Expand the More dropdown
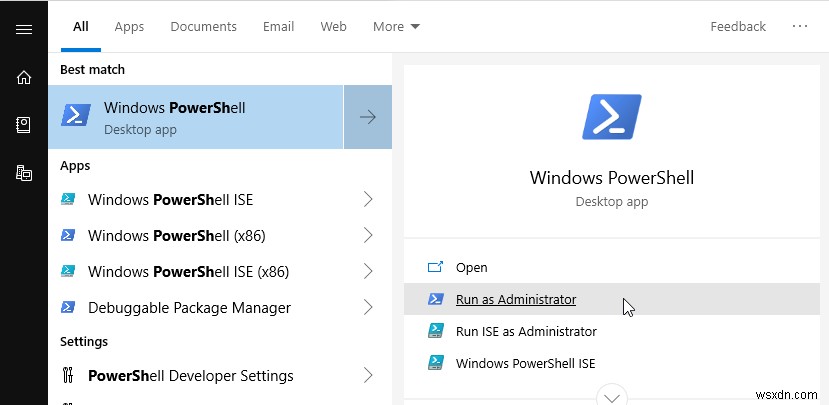829x405 pixels. [396, 26]
